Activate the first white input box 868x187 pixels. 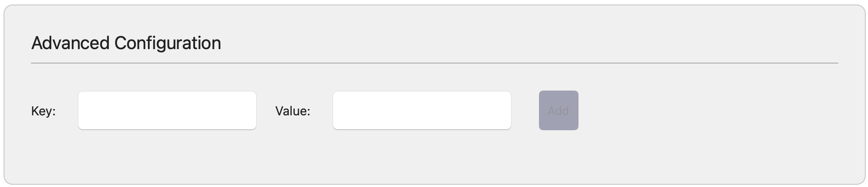click(x=167, y=110)
